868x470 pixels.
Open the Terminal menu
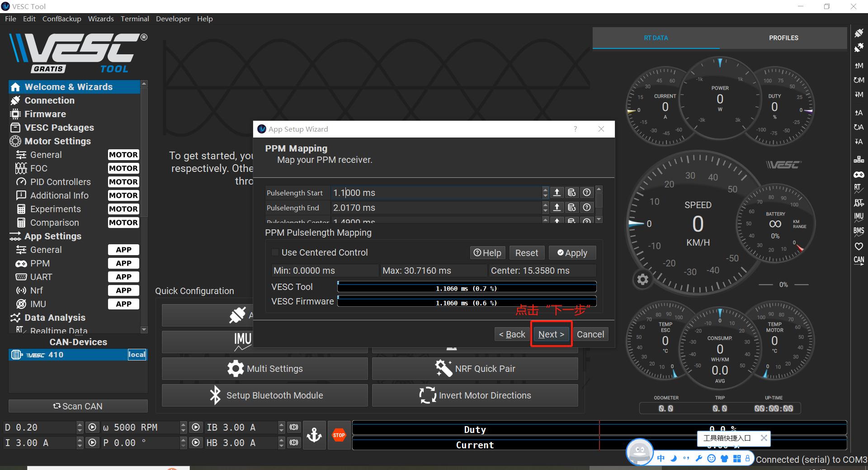(135, 19)
